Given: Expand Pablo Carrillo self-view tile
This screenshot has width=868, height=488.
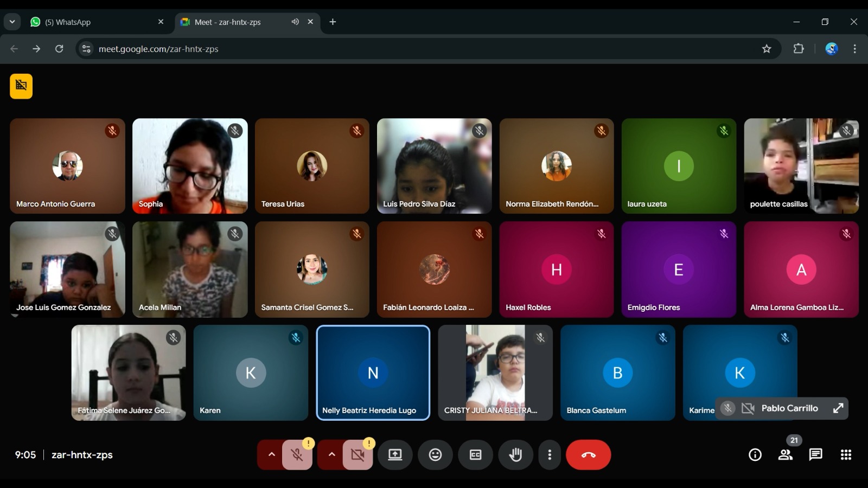Looking at the screenshot, I should (x=838, y=408).
